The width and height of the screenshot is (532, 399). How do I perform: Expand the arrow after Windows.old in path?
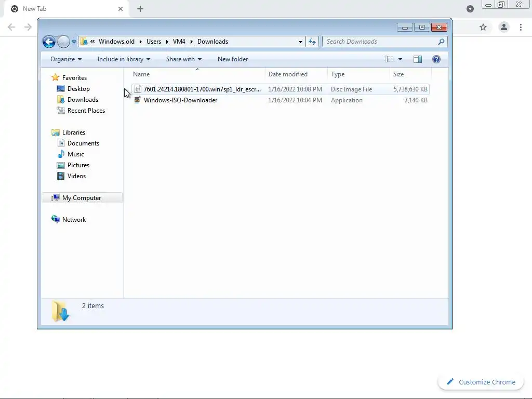click(x=140, y=42)
